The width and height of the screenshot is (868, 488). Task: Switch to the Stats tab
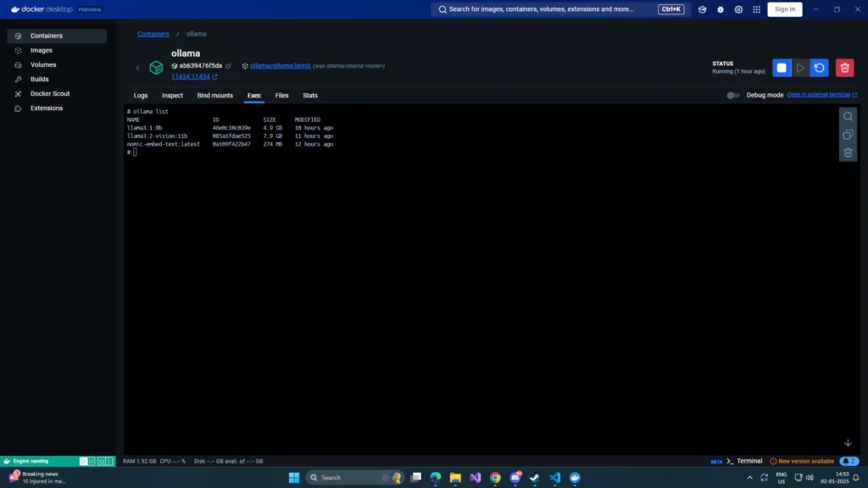pos(310,96)
